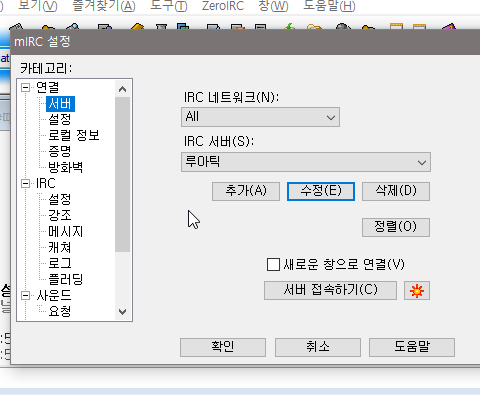Click the 삭제(D) button
The image size is (480, 395).
pos(396,191)
